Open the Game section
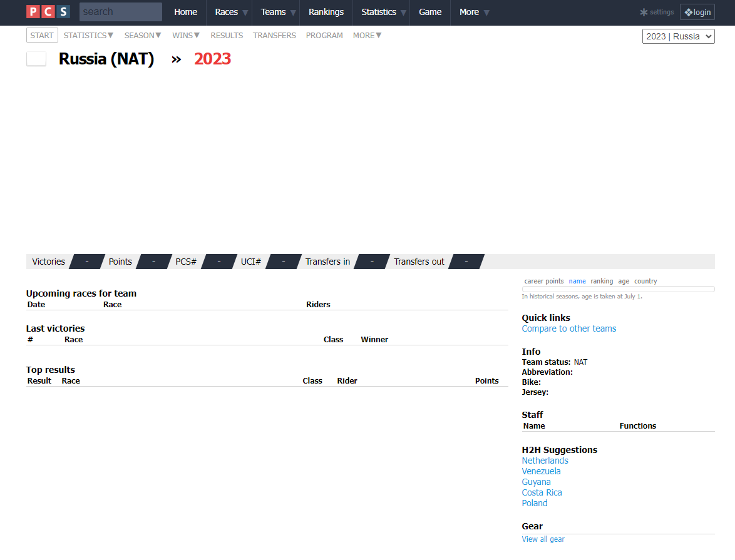The height and width of the screenshot is (560, 735). 430,12
